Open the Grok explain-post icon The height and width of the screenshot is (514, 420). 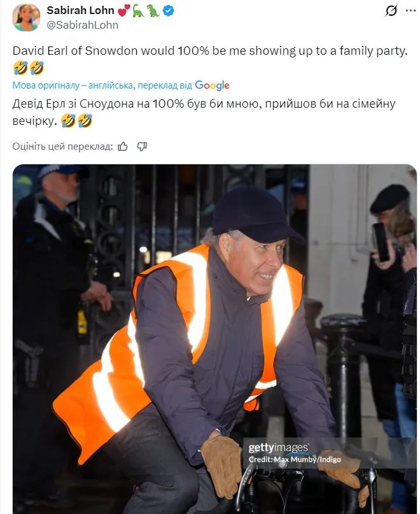pos(392,11)
